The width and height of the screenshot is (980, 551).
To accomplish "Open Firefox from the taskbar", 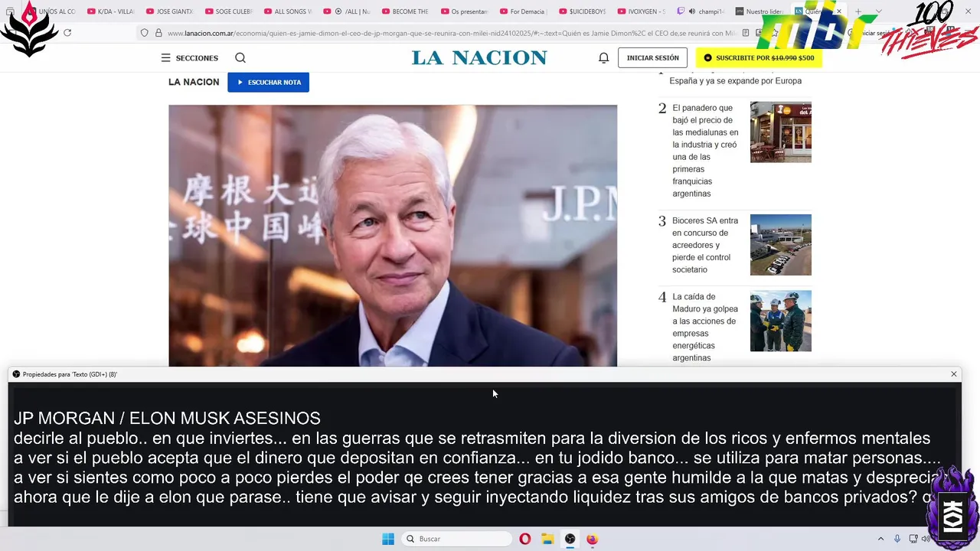I will (x=592, y=539).
